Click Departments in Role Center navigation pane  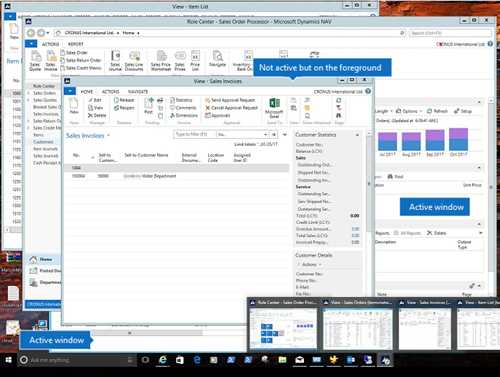[x=45, y=282]
